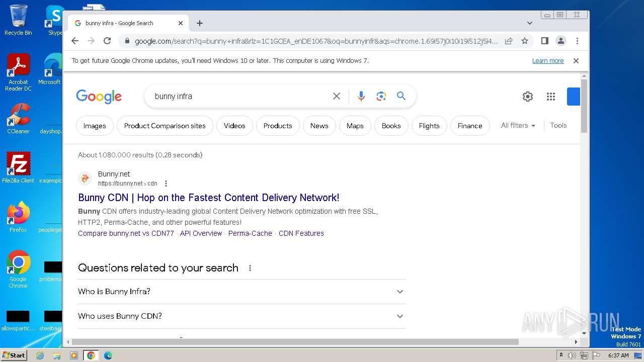Viewport: 644px width, 362px height.
Task: Expand Who is Bunny Infra? question
Action: (242, 292)
